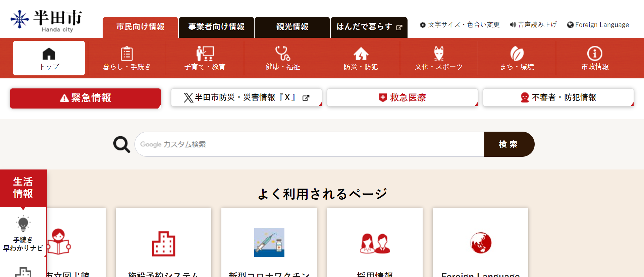Click the leaf icon for まち・環境
The height and width of the screenshot is (277, 644).
point(517,53)
